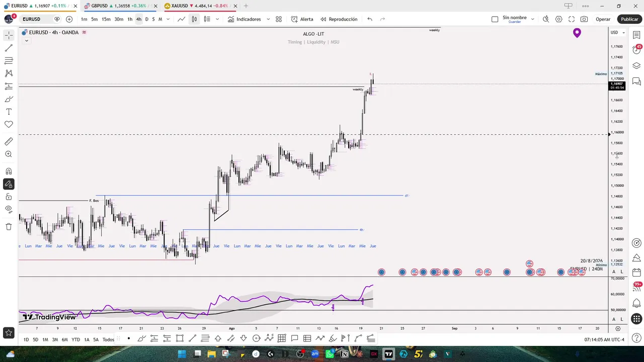Open the calendar icon in right sidebar
644x362 pixels.
[x=636, y=272]
